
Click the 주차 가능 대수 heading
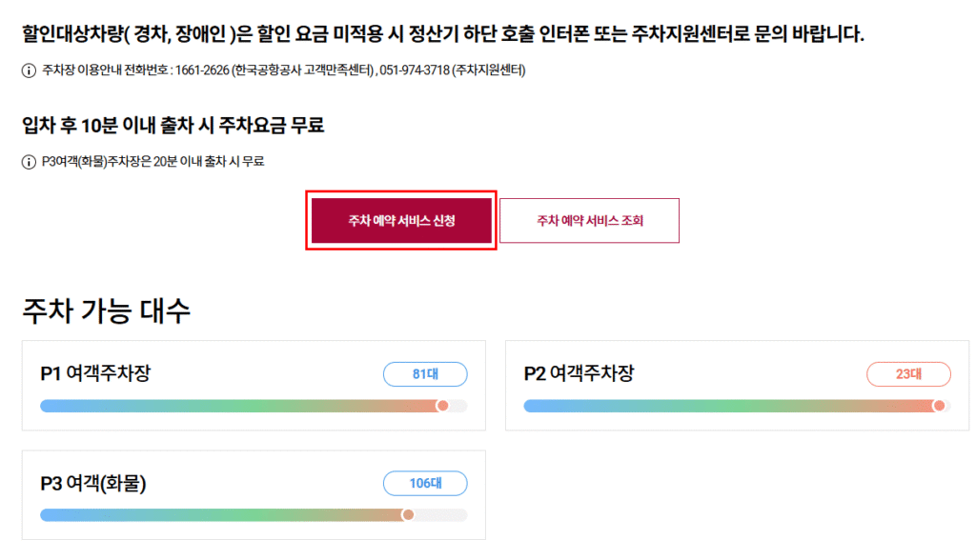tap(106, 310)
